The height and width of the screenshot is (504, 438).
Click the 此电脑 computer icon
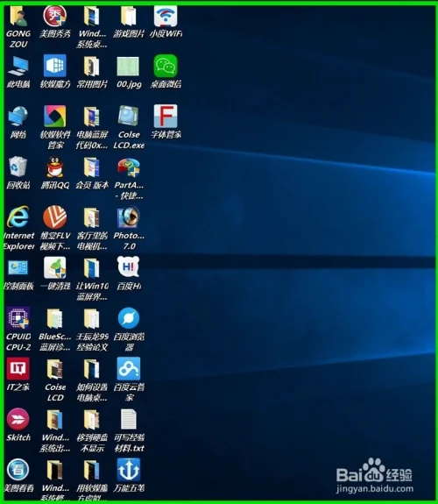point(18,66)
